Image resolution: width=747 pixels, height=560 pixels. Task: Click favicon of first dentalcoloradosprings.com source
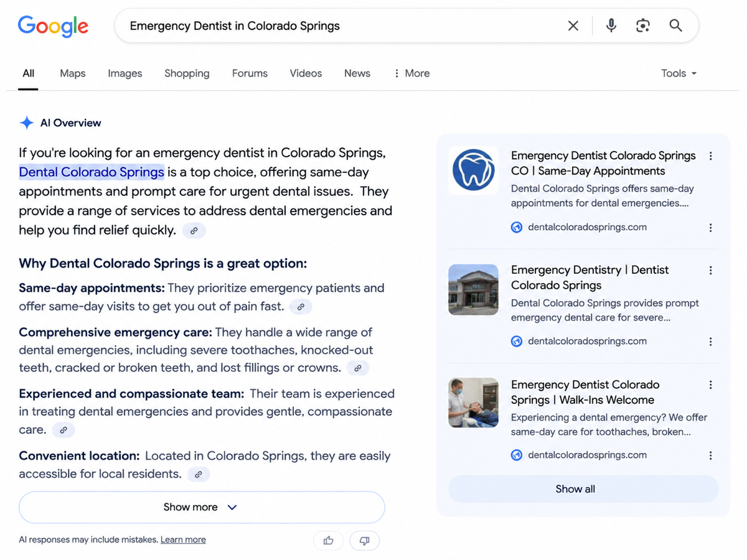click(517, 228)
